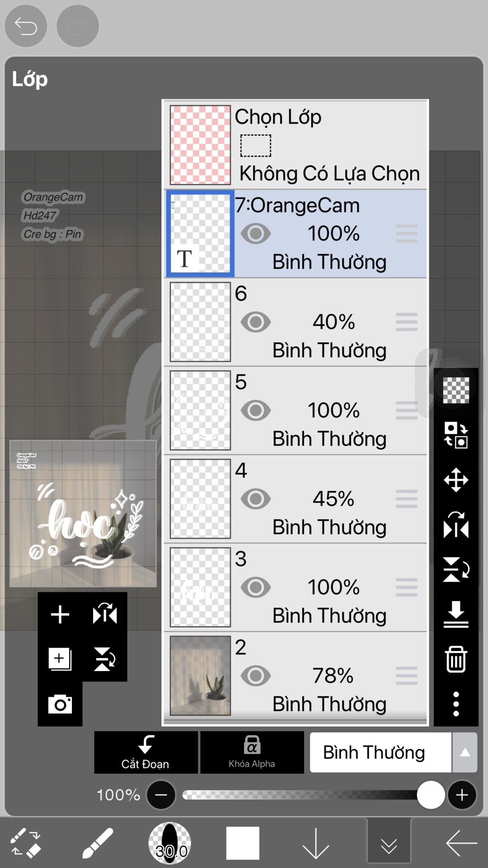Hide layer 7 OrangeCam with eye icon
Image resolution: width=488 pixels, height=868 pixels.
255,234
